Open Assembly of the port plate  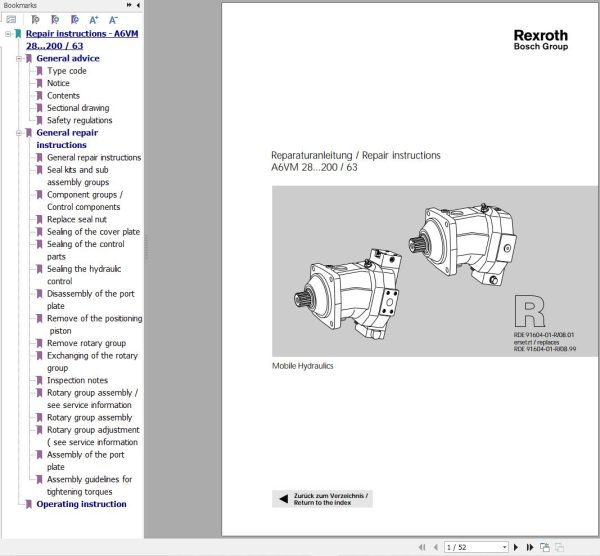click(x=86, y=461)
